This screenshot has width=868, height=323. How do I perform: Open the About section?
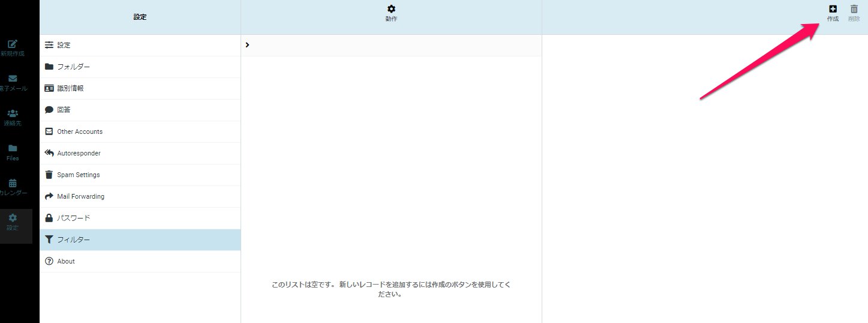(140, 261)
